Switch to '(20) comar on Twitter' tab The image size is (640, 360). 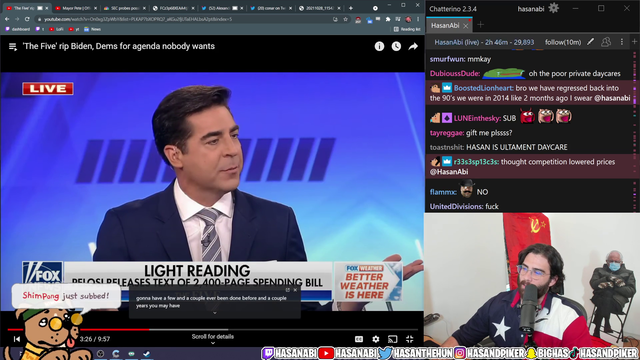(271, 8)
